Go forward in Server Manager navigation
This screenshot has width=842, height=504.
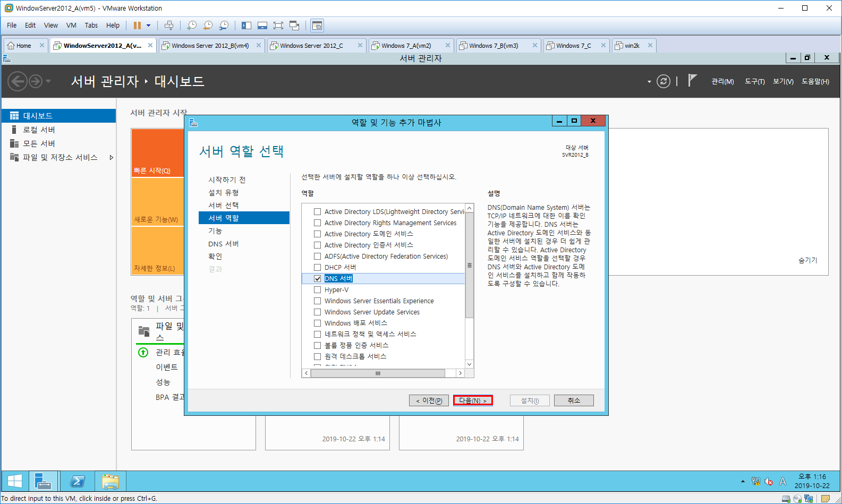tap(36, 81)
